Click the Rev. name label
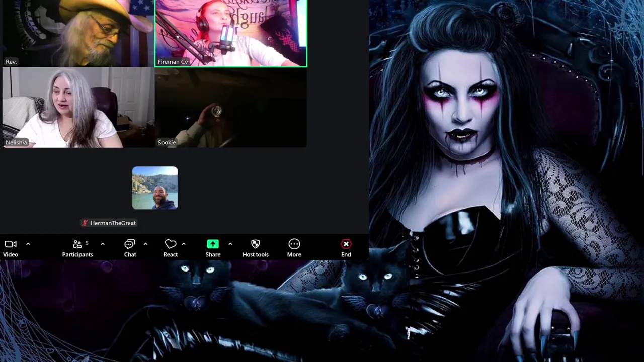The width and height of the screenshot is (644, 362). point(11,62)
